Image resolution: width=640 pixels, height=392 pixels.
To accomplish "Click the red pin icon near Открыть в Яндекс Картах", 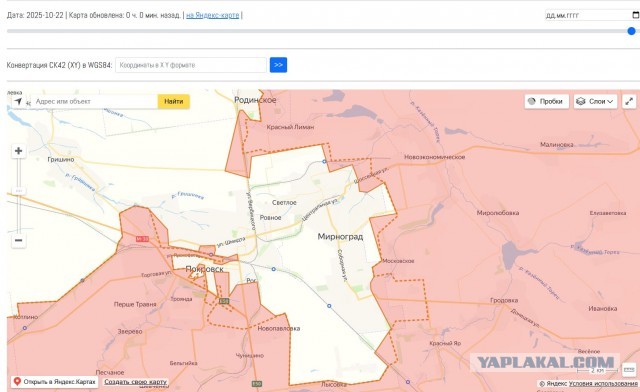I will pos(17,382).
